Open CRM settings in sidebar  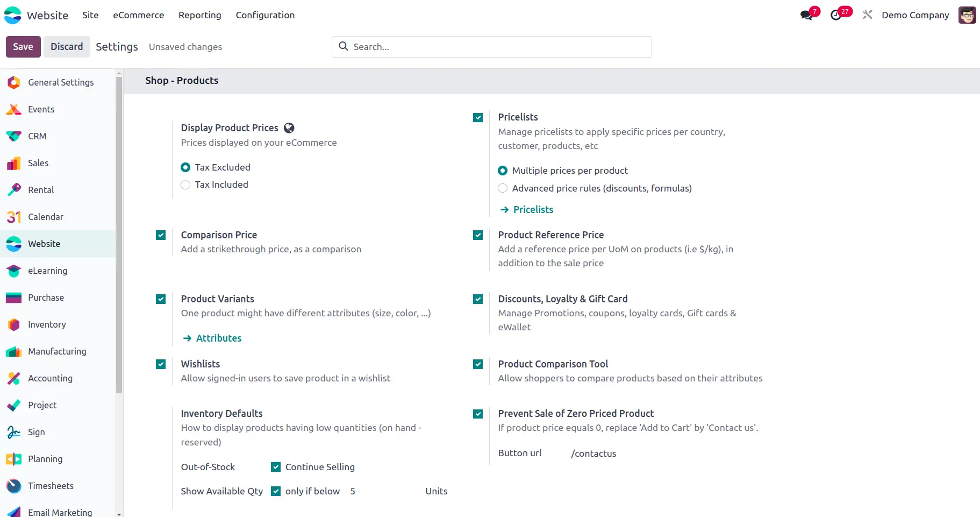click(37, 136)
